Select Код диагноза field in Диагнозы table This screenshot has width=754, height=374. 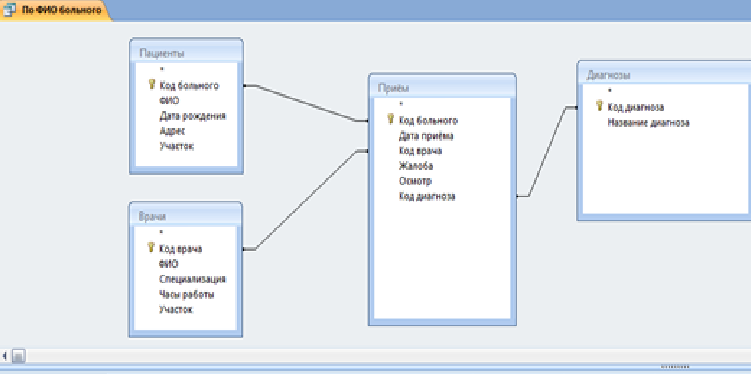click(x=636, y=107)
